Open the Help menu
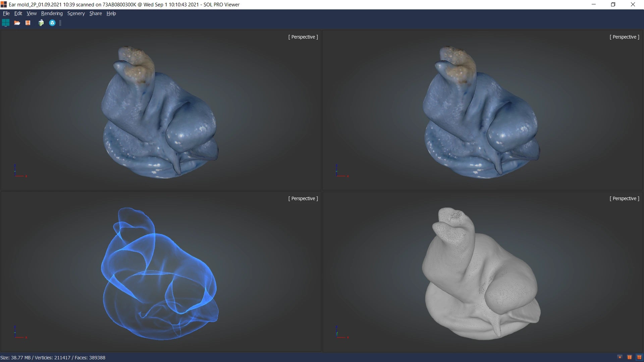 click(111, 13)
